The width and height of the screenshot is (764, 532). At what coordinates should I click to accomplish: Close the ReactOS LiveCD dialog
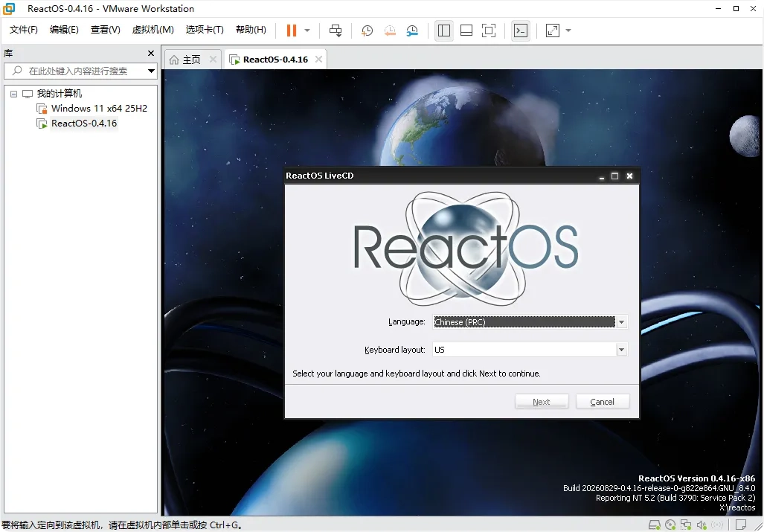(x=629, y=176)
